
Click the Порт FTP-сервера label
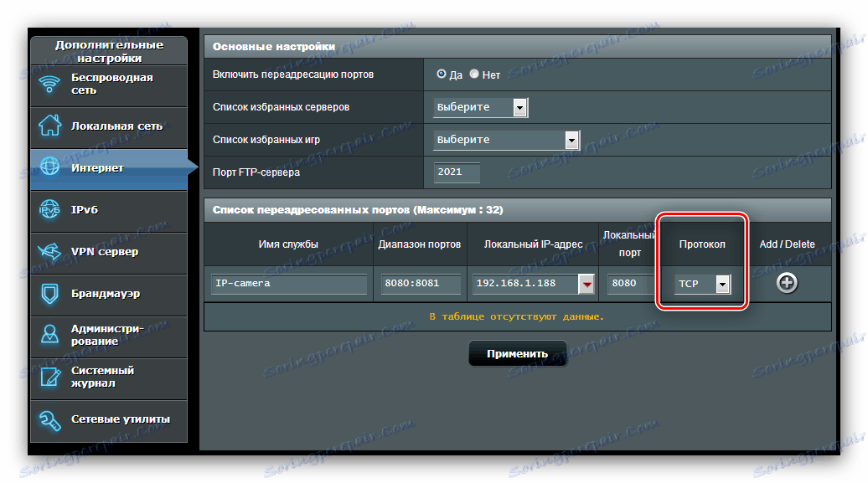pyautogui.click(x=256, y=172)
